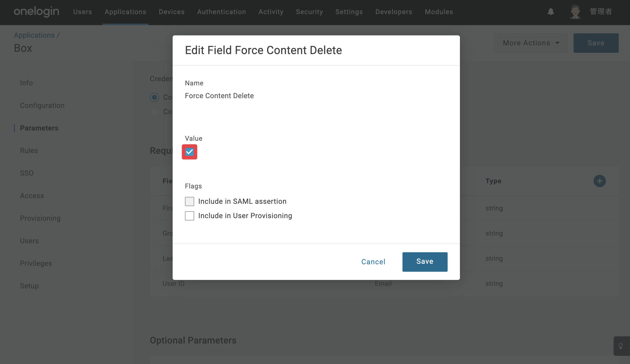Screen dimensions: 630x364
Task: Open the Developers menu
Action: (x=394, y=12)
